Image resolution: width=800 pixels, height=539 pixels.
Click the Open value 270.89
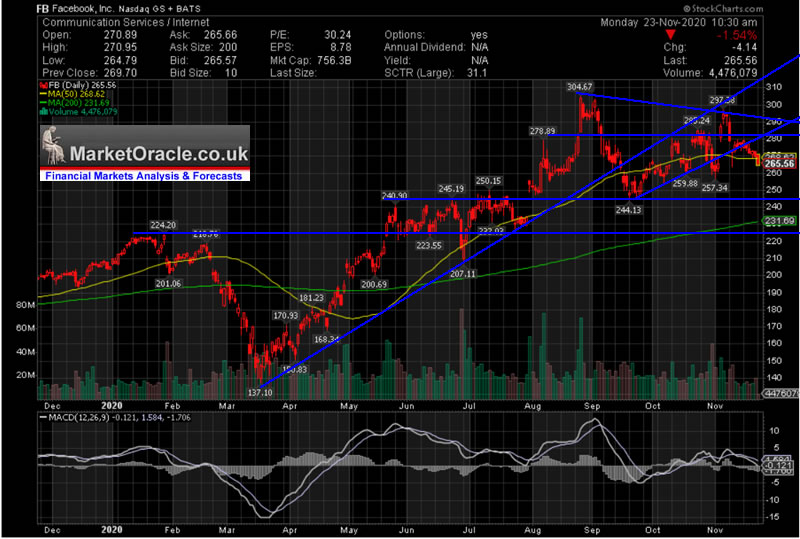pos(120,35)
